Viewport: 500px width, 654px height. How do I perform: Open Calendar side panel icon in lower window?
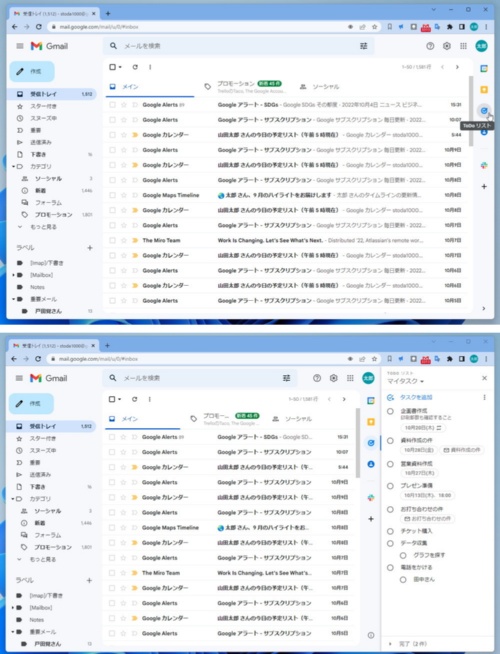click(x=371, y=401)
